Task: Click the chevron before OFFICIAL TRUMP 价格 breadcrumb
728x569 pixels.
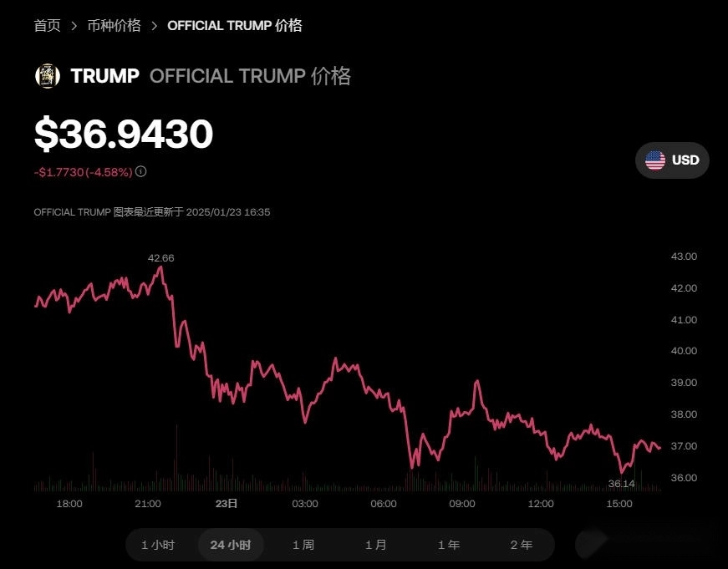Action: (155, 26)
